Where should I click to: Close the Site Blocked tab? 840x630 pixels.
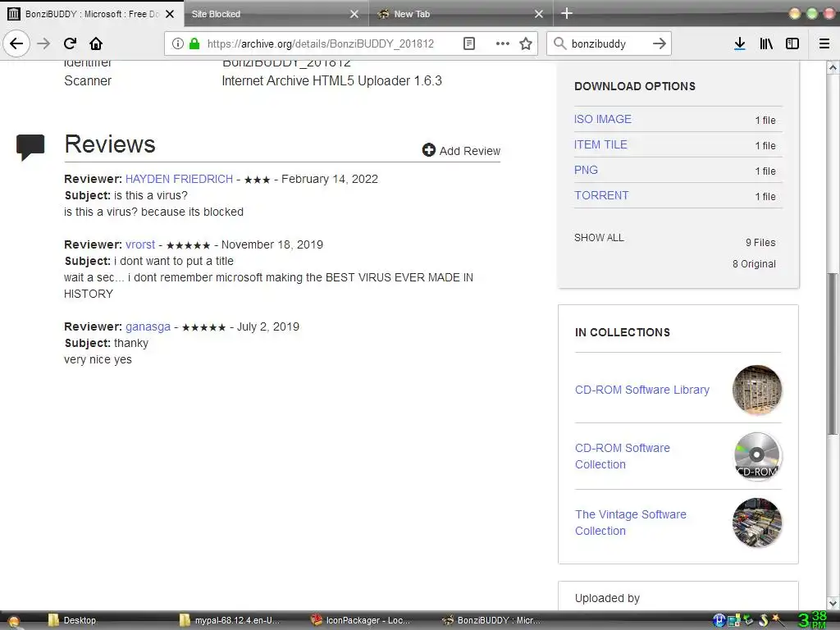(x=354, y=14)
